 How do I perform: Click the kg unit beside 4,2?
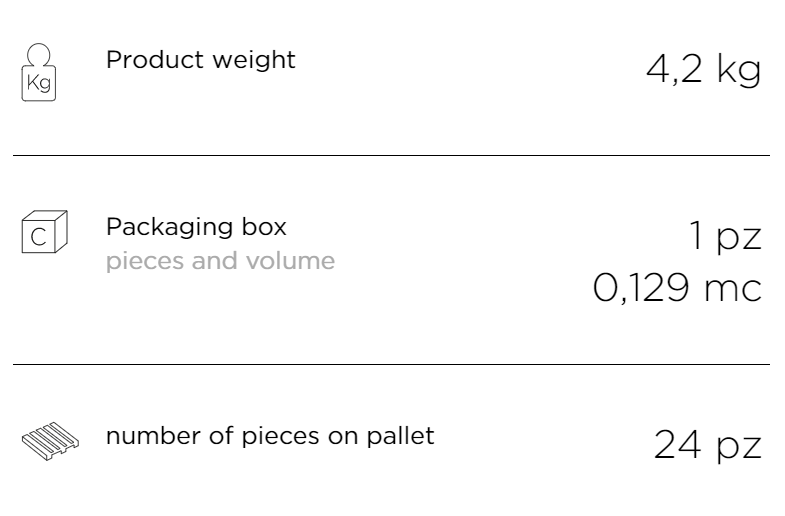click(739, 70)
